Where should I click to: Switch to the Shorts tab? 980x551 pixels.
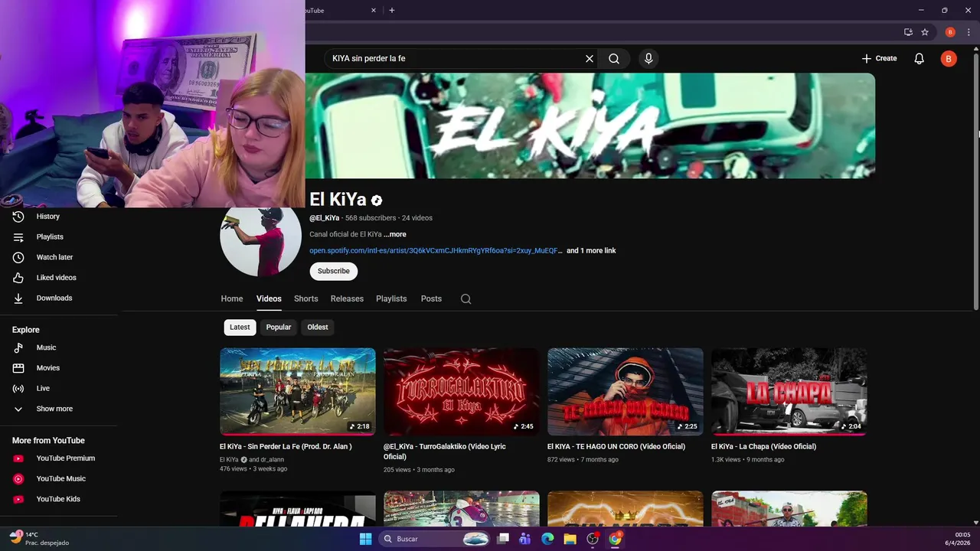tap(305, 298)
